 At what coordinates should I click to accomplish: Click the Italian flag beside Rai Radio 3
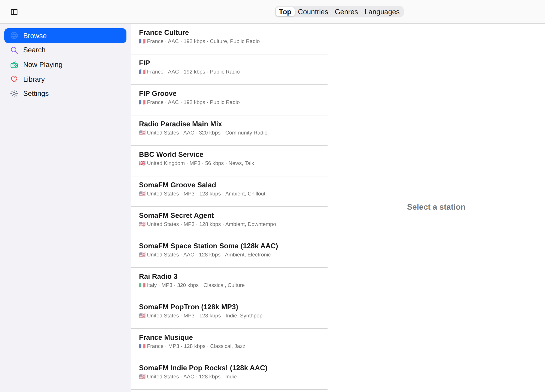tap(142, 285)
